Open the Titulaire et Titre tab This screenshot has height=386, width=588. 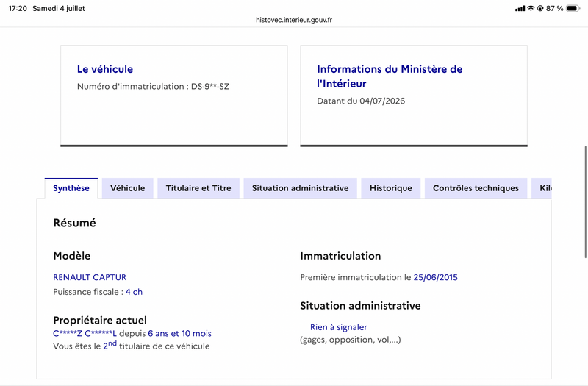tap(198, 188)
